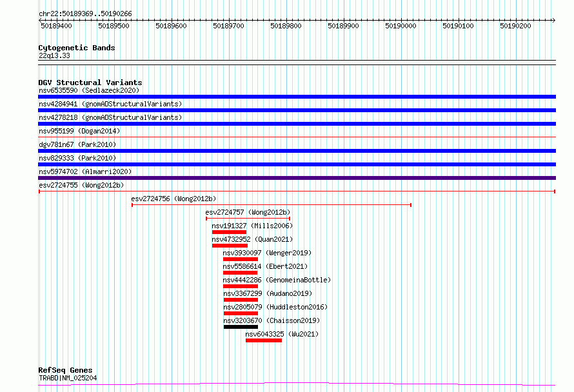This screenshot has width=574, height=392.
Task: Open the TRABD|NM_025204 gene label
Action: (x=68, y=378)
